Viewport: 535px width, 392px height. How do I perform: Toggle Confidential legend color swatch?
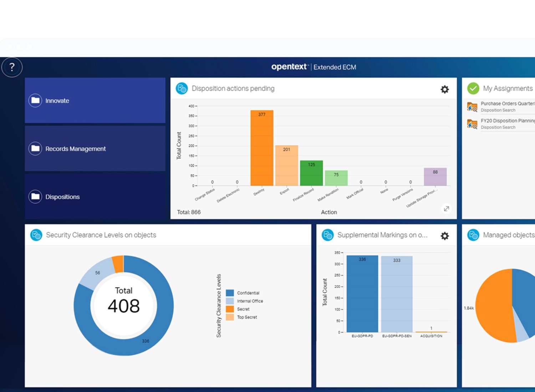230,293
